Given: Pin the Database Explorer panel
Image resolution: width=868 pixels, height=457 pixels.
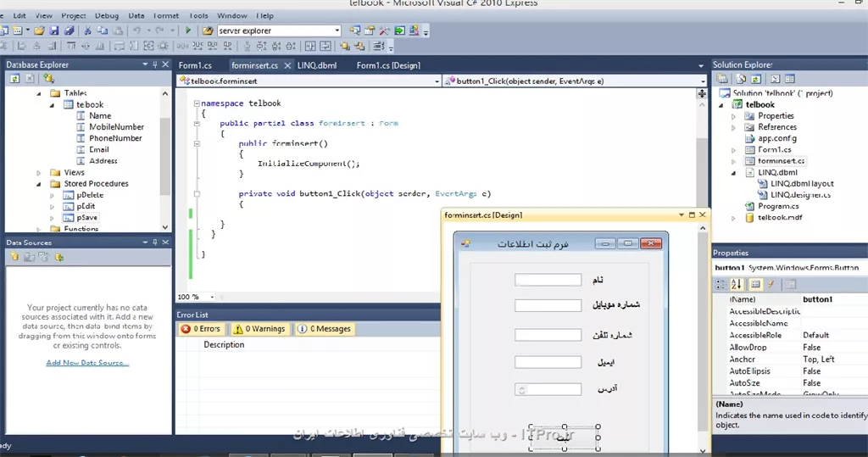Looking at the screenshot, I should tap(154, 64).
